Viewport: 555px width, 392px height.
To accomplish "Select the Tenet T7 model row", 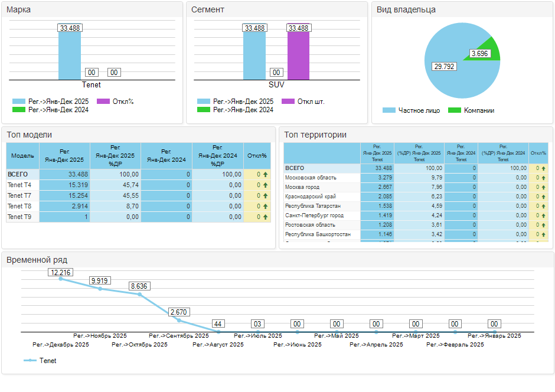I will point(19,196).
